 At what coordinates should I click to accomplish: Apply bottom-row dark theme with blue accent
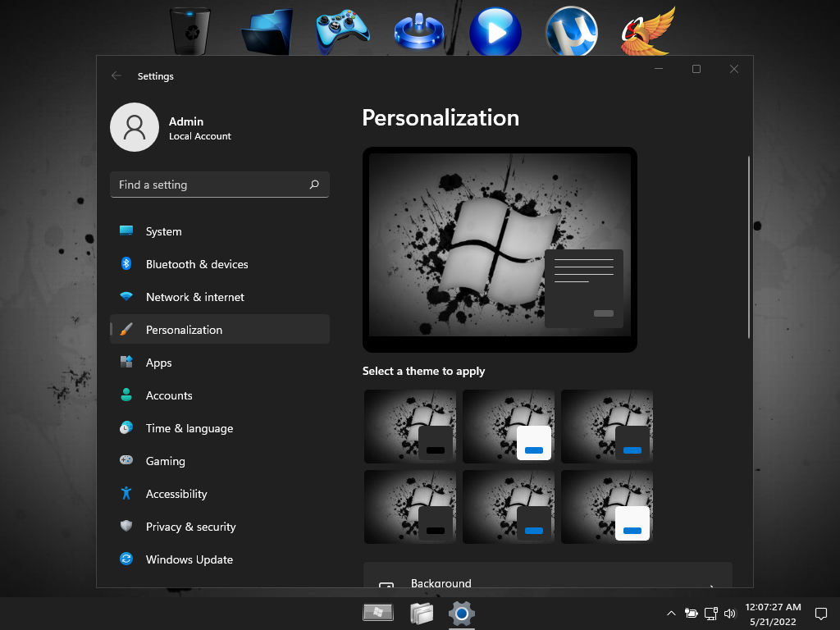point(509,507)
